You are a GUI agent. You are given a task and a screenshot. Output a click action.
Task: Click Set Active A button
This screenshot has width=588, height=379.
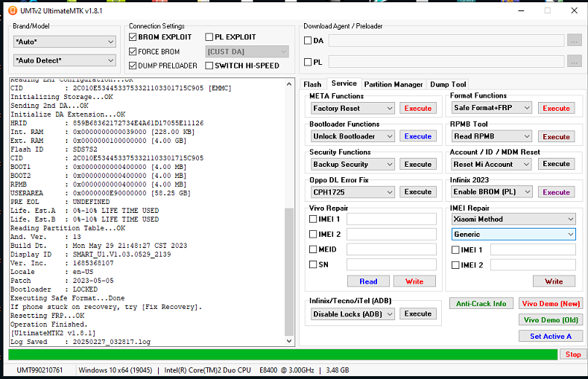[551, 337]
